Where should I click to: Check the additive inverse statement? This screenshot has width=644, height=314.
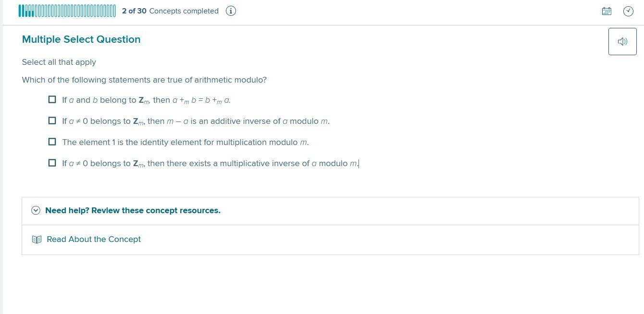pyautogui.click(x=52, y=121)
